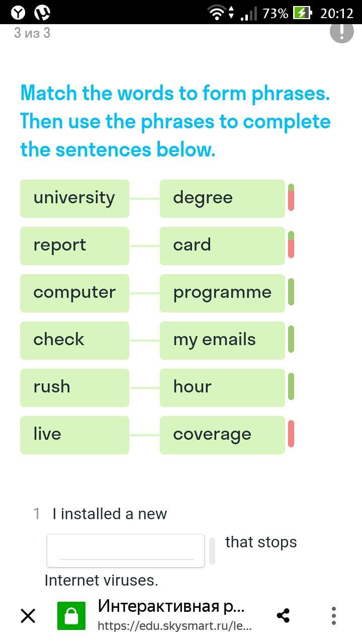Image resolution: width=362 pixels, height=644 pixels.
Task: Open the share icon
Action: click(x=284, y=615)
